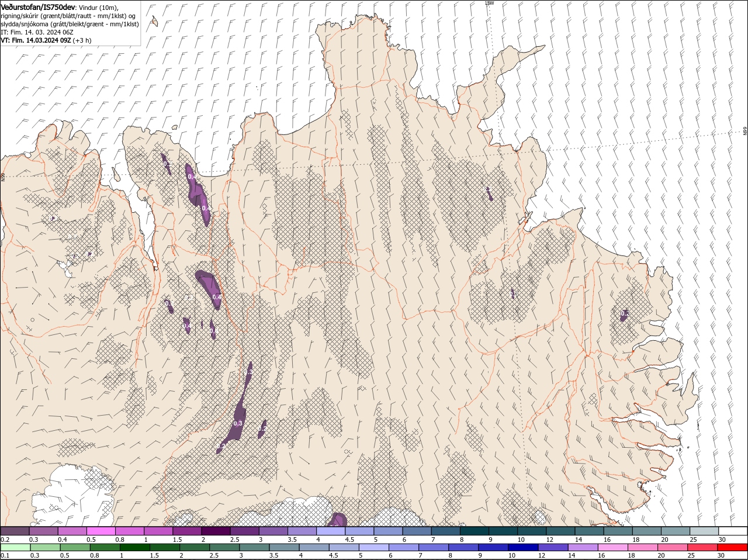
Task: Select the light gray 25 swatch in upper scale
Action: 704,531
